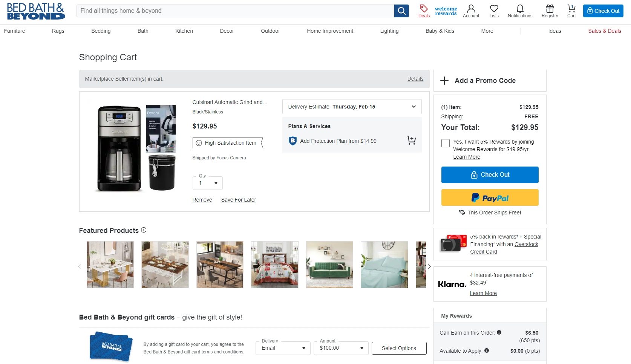This screenshot has height=364, width=631.
Task: Open the Lighting menu
Action: [x=389, y=31]
